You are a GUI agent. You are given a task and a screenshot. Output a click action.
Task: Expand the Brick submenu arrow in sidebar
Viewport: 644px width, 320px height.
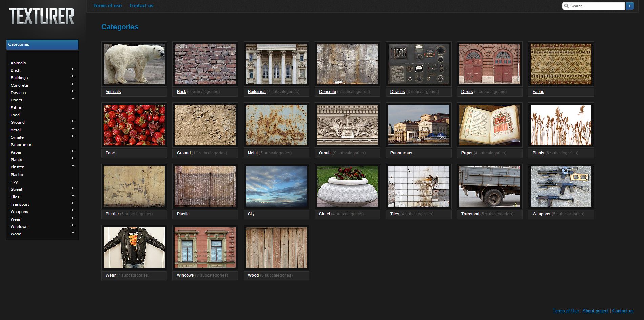(73, 69)
